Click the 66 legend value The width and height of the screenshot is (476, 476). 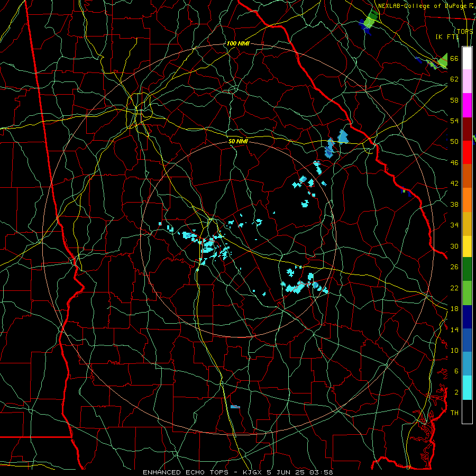pos(454,58)
